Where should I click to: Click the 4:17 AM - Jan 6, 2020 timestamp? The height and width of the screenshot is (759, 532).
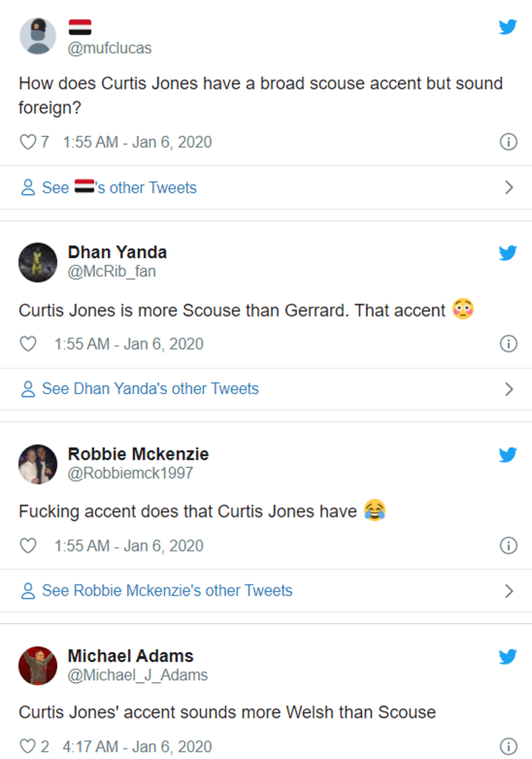tap(137, 746)
